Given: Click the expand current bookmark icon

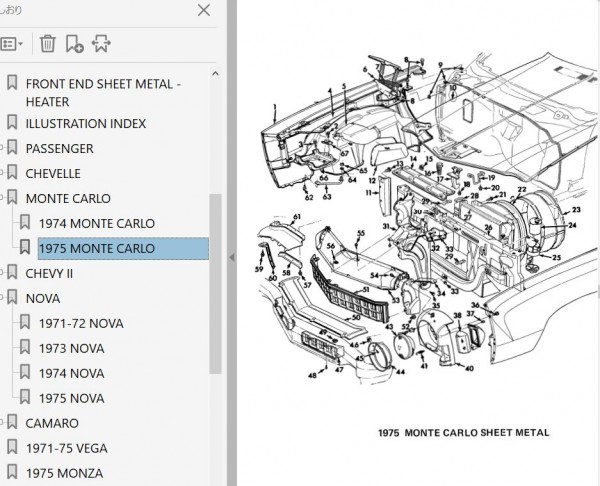Looking at the screenshot, I should coord(101,44).
